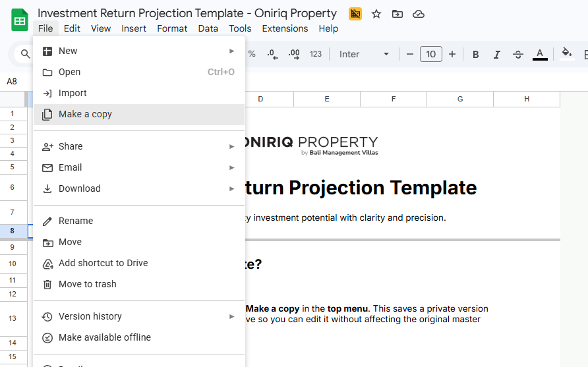The image size is (588, 367).
Task: Open the View menu
Action: pos(101,28)
